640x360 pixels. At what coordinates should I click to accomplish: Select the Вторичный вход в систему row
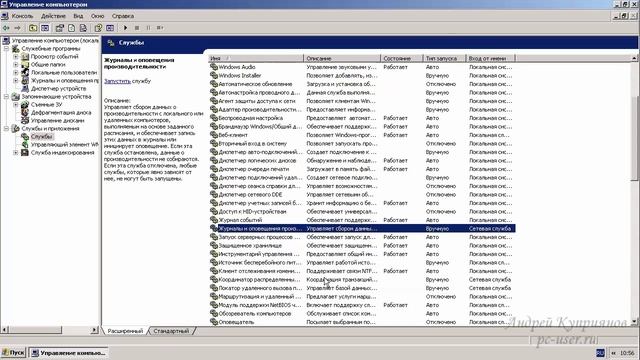362,144
